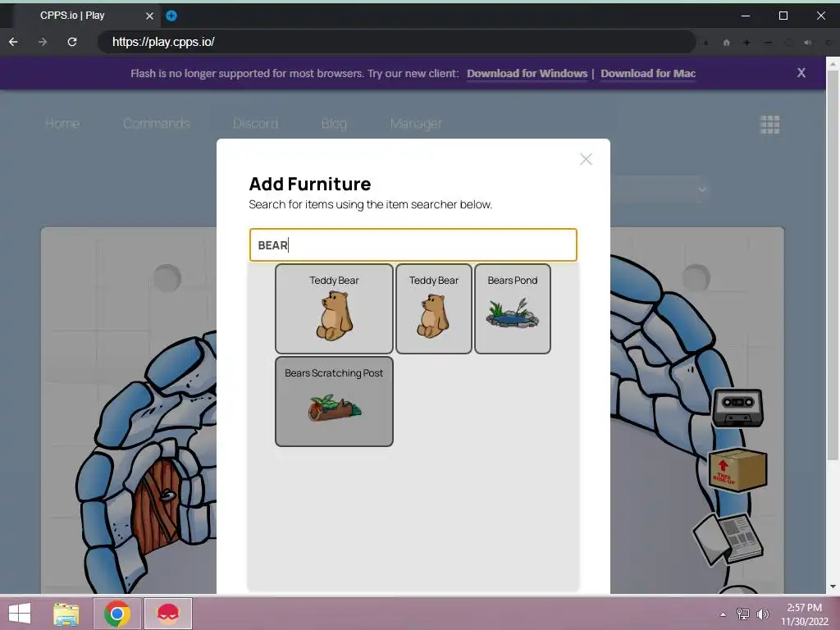840x630 pixels.
Task: Go forward in the browser
Action: click(43, 42)
